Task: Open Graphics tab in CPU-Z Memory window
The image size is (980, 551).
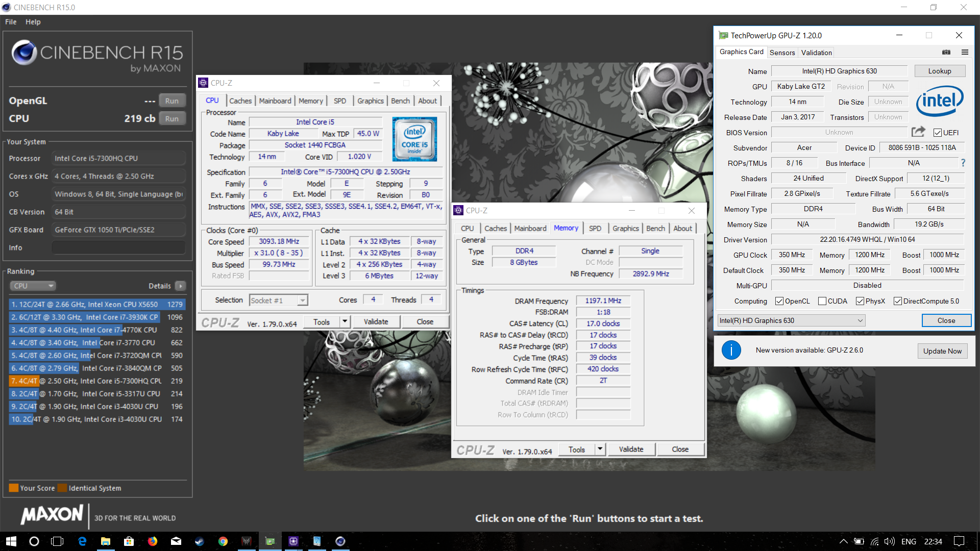Action: pos(625,229)
